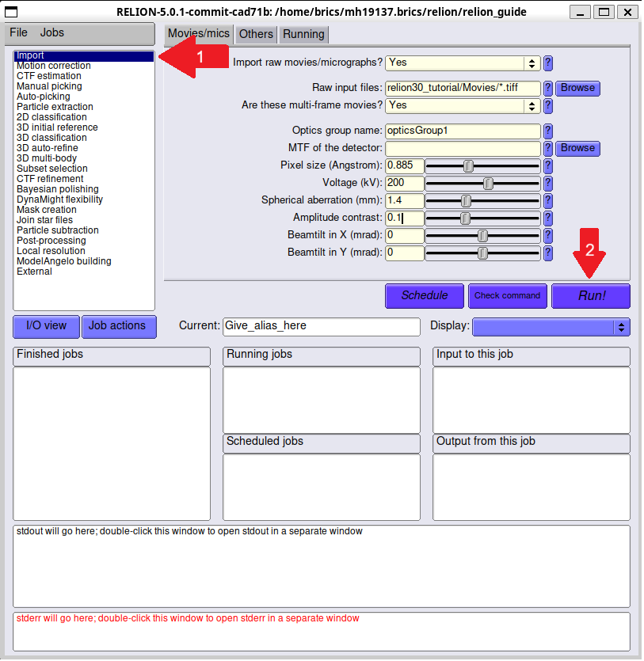644x661 pixels.
Task: Open help for Import raw movies/micrographs
Action: (548, 63)
